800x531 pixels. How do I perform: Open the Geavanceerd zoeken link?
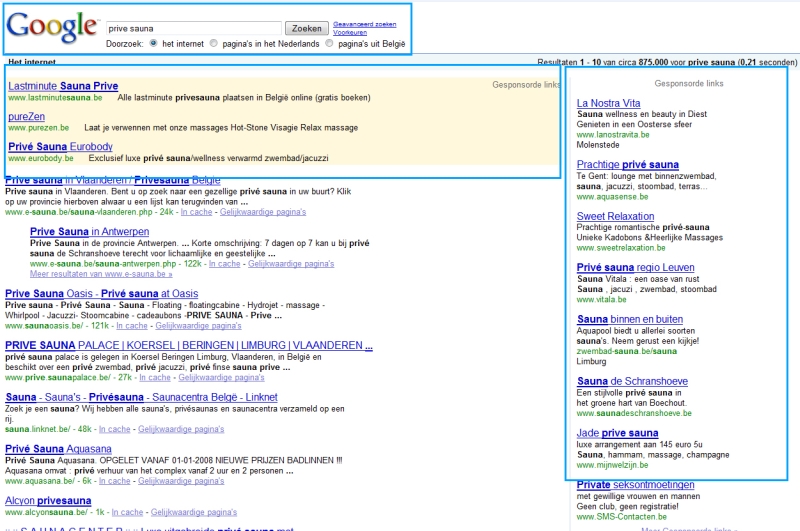(364, 24)
